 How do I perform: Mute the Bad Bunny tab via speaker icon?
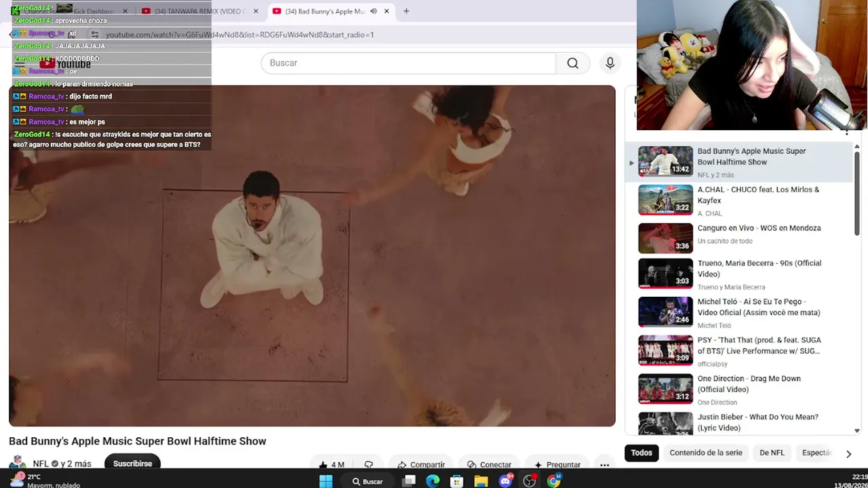click(x=373, y=11)
